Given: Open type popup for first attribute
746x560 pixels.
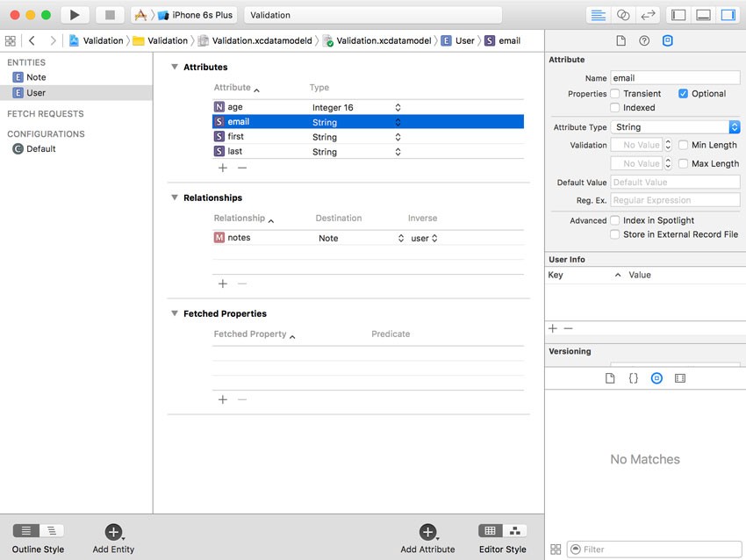Looking at the screenshot, I should [x=398, y=137].
